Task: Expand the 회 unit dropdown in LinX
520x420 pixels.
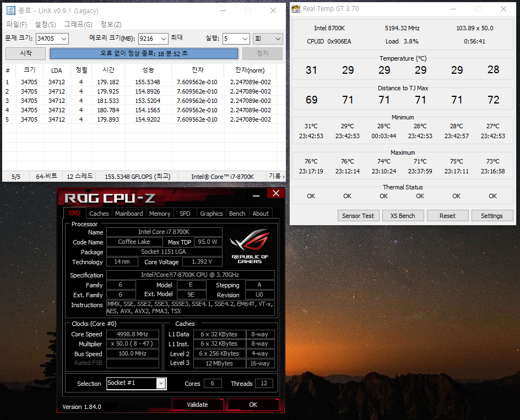Action: [268, 39]
